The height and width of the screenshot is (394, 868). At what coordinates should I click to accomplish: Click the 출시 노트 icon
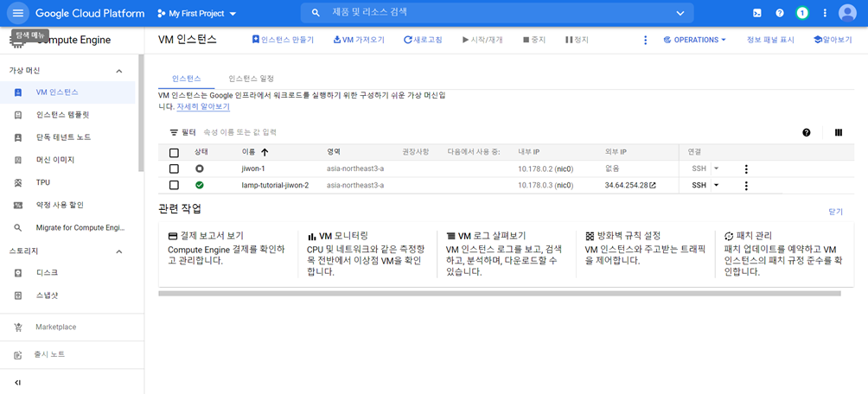point(17,355)
